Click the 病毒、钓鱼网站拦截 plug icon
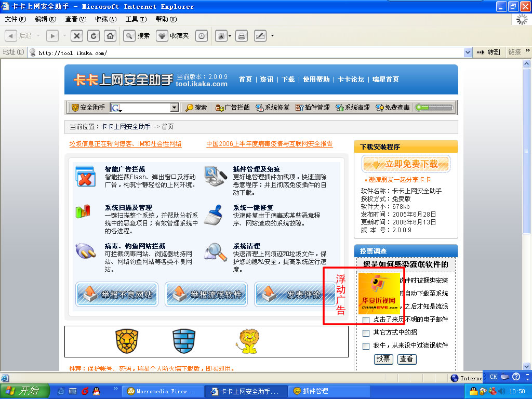532x399 pixels. coord(86,251)
